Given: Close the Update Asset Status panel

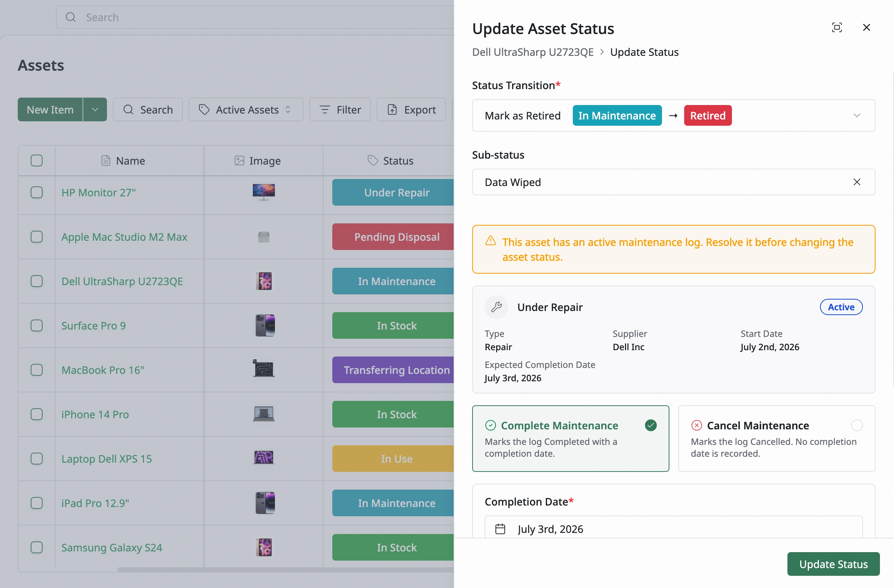Looking at the screenshot, I should [866, 27].
